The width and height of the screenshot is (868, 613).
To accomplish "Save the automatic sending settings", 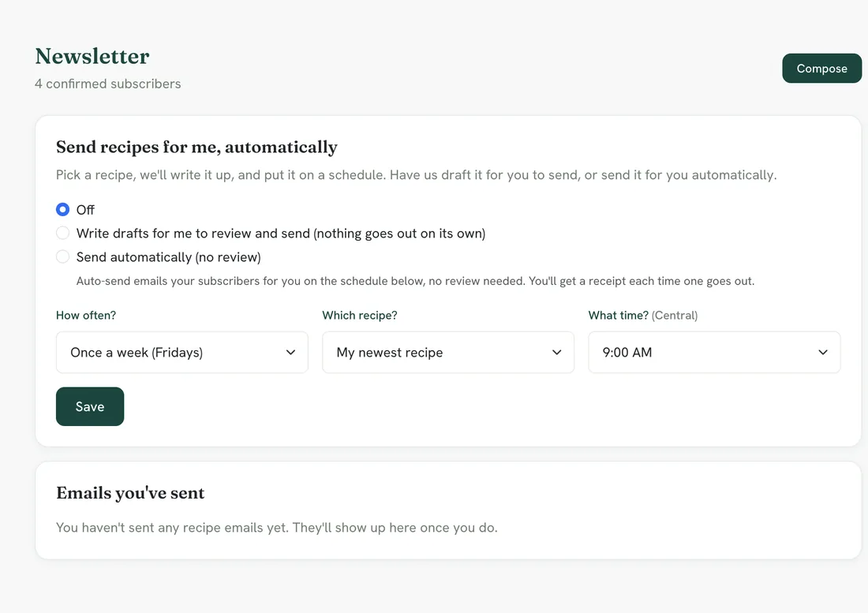I will pyautogui.click(x=90, y=406).
